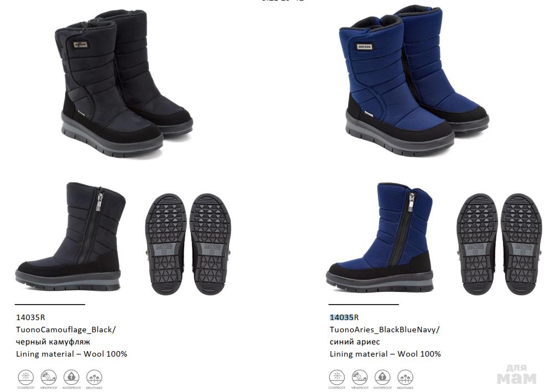Click the highlighted 14035R code under blue boots

pos(344,317)
